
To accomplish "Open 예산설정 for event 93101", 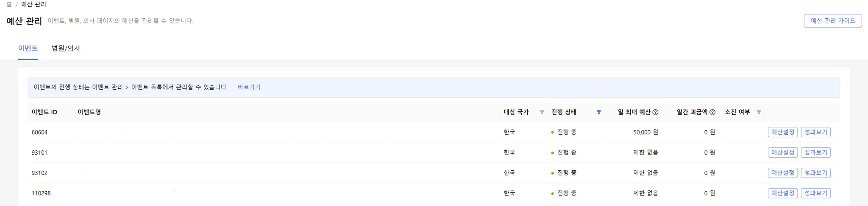I will pyautogui.click(x=782, y=152).
